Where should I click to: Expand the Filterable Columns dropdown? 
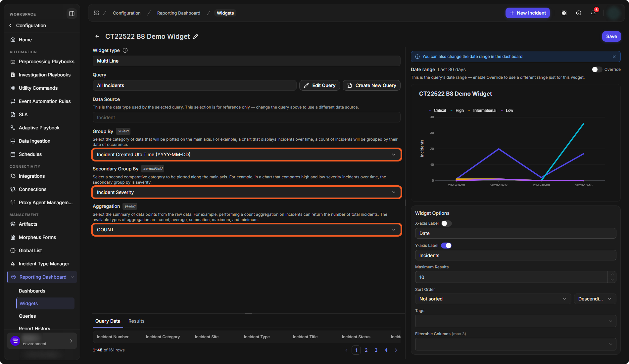point(515,344)
